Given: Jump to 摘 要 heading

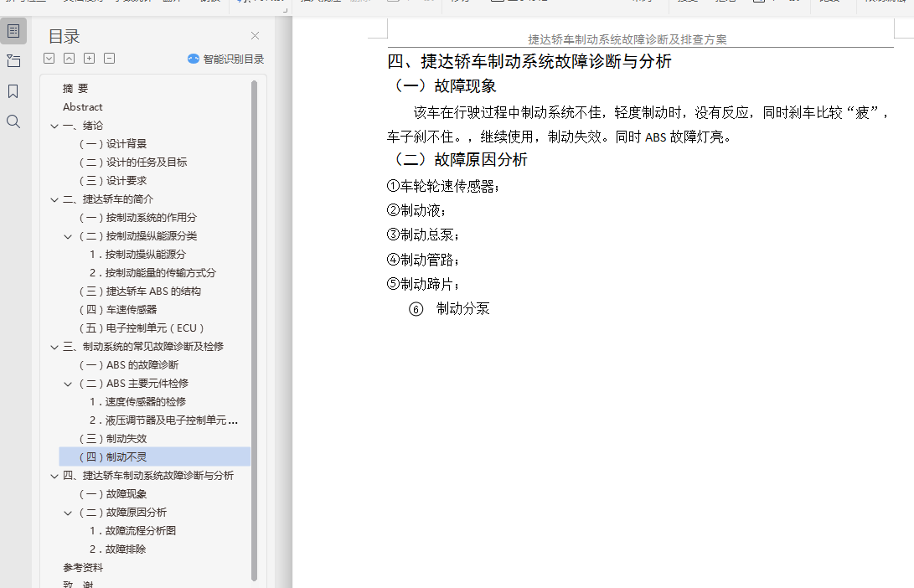Looking at the screenshot, I should (x=75, y=89).
